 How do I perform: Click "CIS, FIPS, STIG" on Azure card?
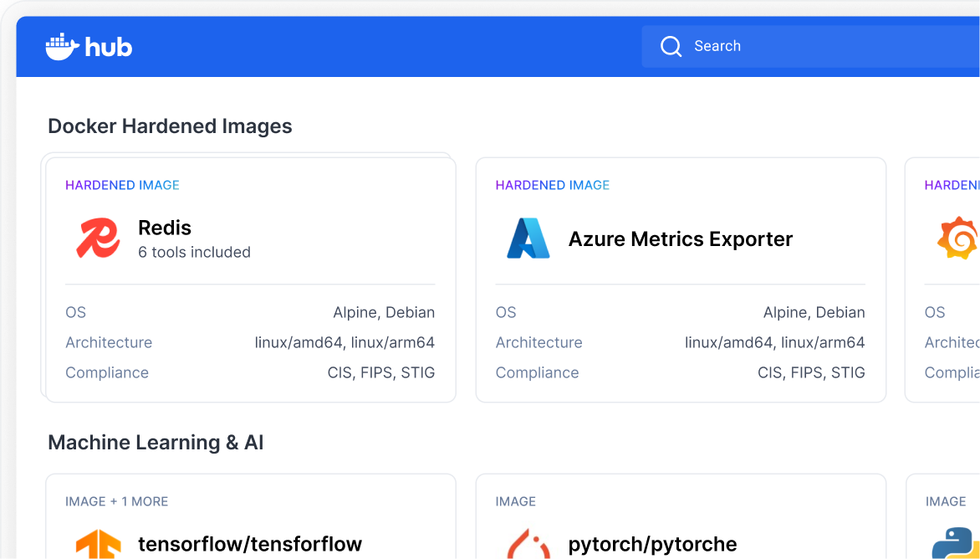[x=811, y=372]
